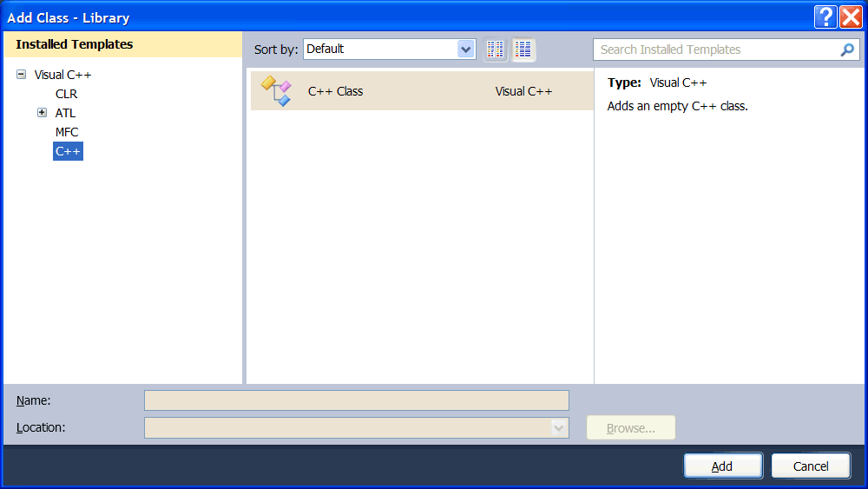Open the dialog Help button
Image resolution: width=868 pixels, height=489 pixels.
825,17
